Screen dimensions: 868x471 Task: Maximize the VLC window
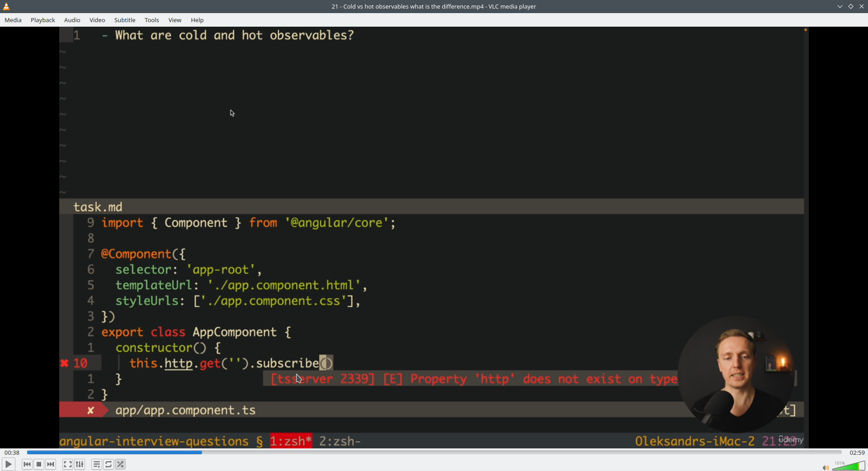[851, 6]
